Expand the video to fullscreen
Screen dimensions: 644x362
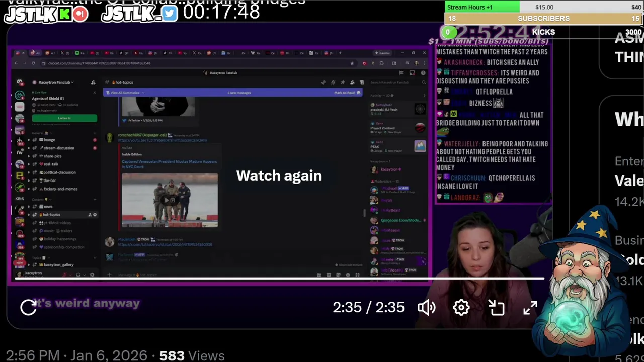tap(530, 307)
